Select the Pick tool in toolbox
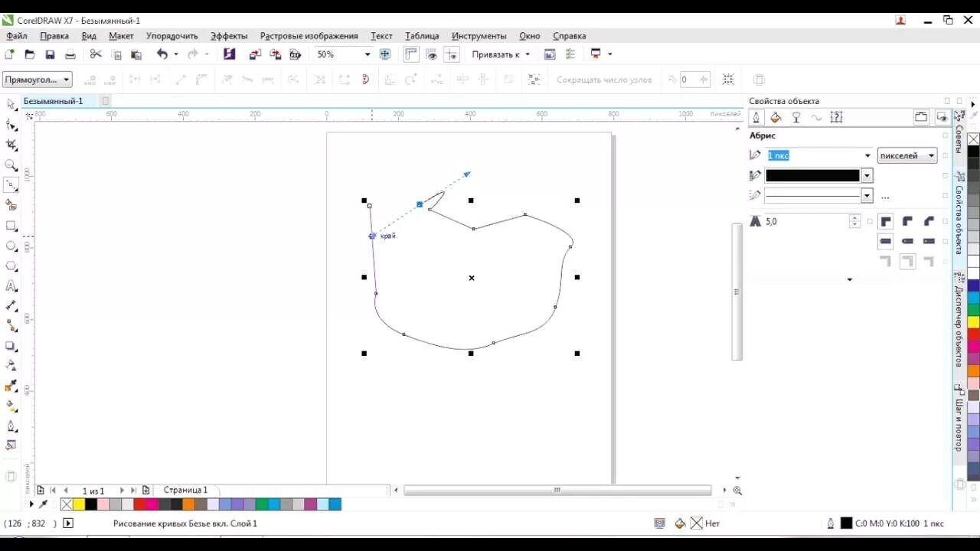Screen dimensions: 980x551 click(11, 104)
